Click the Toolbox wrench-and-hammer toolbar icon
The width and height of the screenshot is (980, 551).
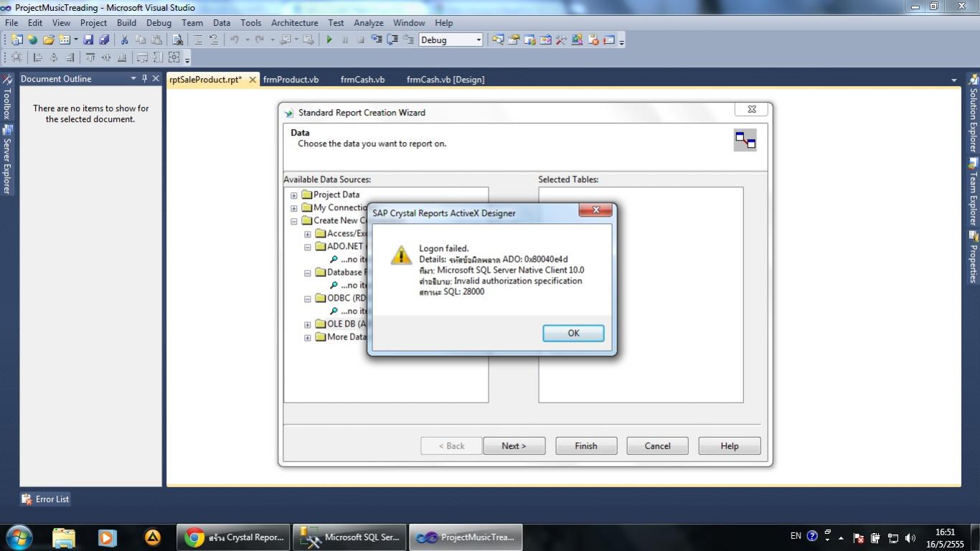pyautogui.click(x=561, y=40)
